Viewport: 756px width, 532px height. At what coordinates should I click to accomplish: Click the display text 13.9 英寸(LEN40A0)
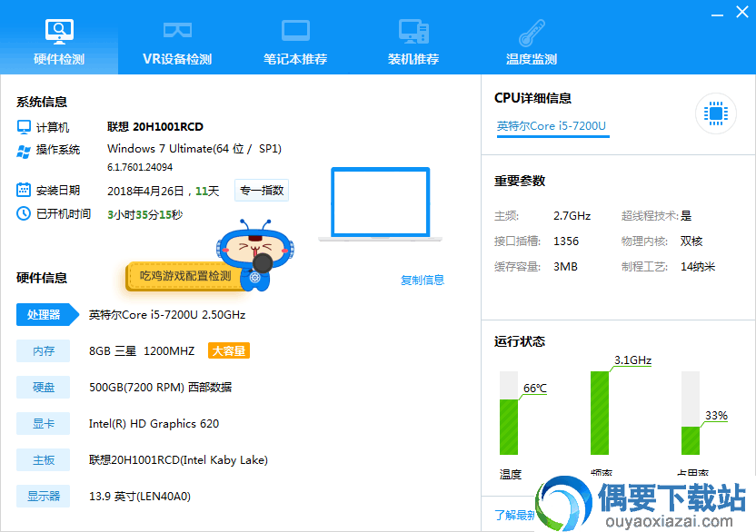[x=140, y=497]
